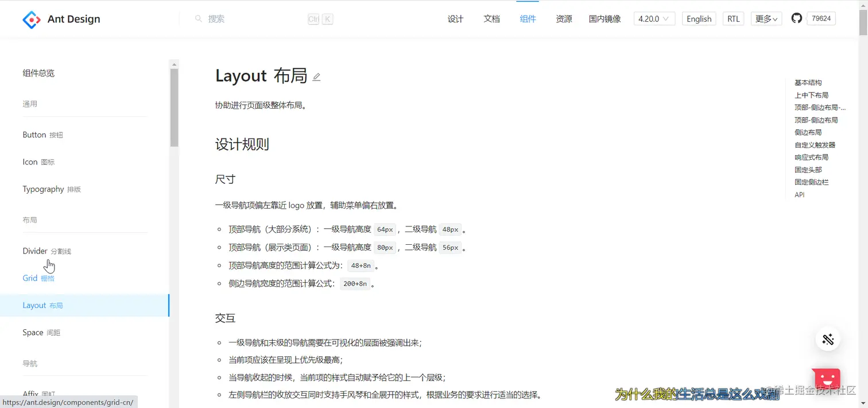Image resolution: width=868 pixels, height=408 pixels.
Task: Jump to 顶部-侧边布局-... anchor link
Action: point(820,107)
